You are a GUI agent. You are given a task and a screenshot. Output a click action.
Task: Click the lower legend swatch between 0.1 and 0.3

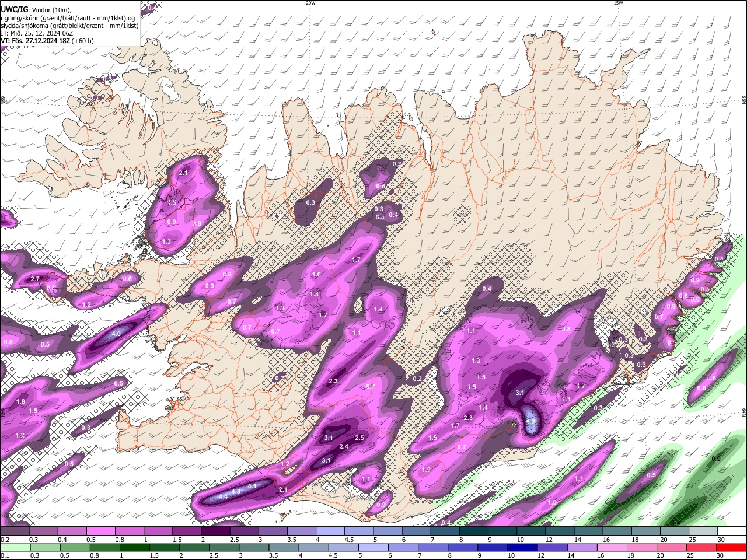coord(15,547)
